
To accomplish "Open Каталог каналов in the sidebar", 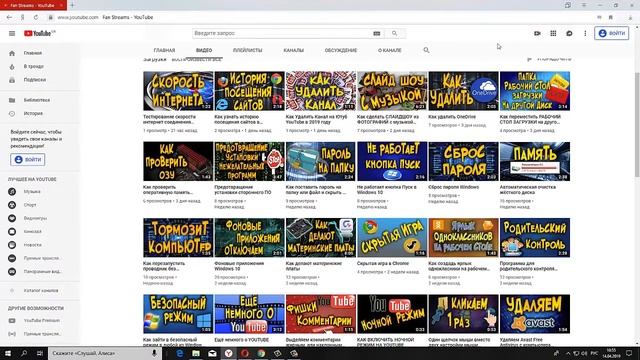I will [x=40, y=291].
